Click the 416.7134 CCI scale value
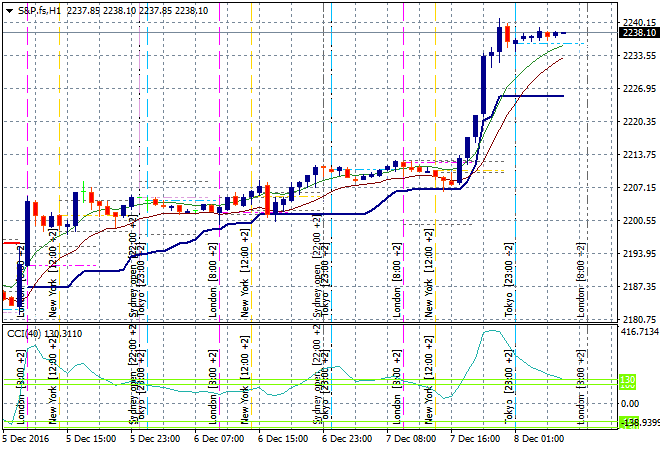660x450 pixels. pyautogui.click(x=639, y=331)
